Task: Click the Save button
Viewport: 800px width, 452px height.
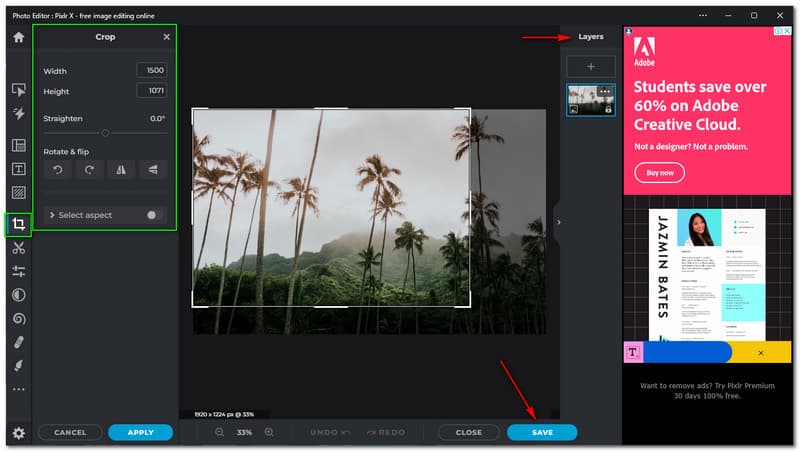Action: pyautogui.click(x=541, y=432)
